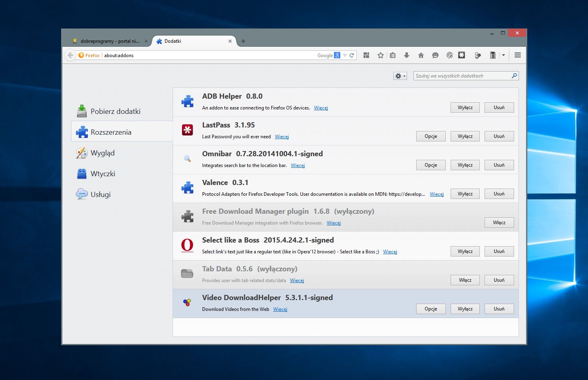Remove Tab Data with Usuń
Viewport: 588px width, 380px height.
tap(499, 280)
